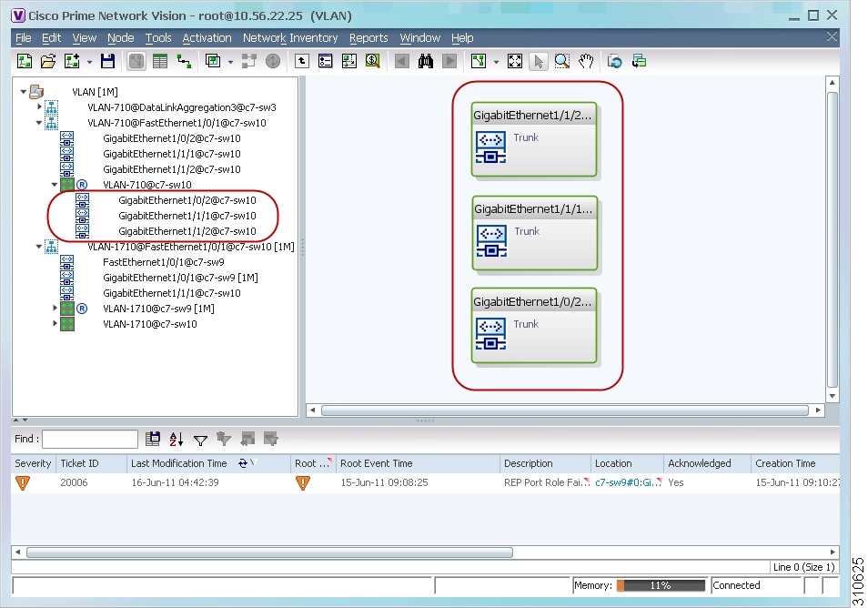Screen dimensions: 868x608
Task: Open the Activation menu
Action: click(x=207, y=37)
